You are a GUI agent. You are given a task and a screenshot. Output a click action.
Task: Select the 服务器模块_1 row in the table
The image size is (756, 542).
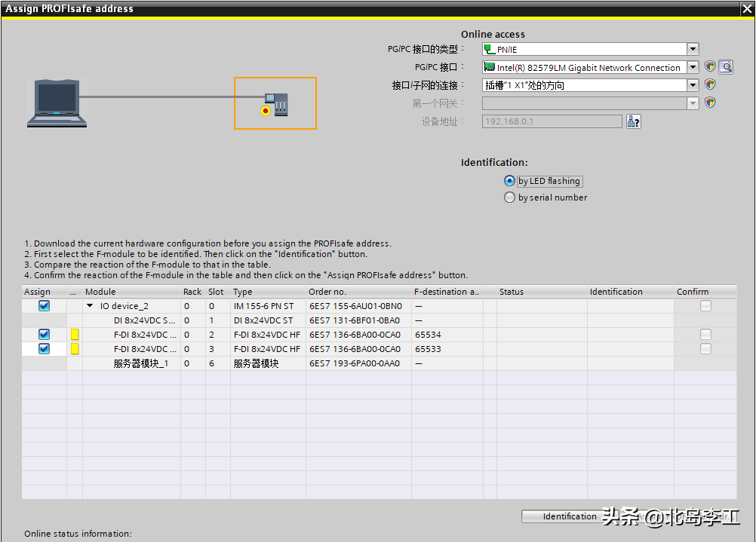141,363
